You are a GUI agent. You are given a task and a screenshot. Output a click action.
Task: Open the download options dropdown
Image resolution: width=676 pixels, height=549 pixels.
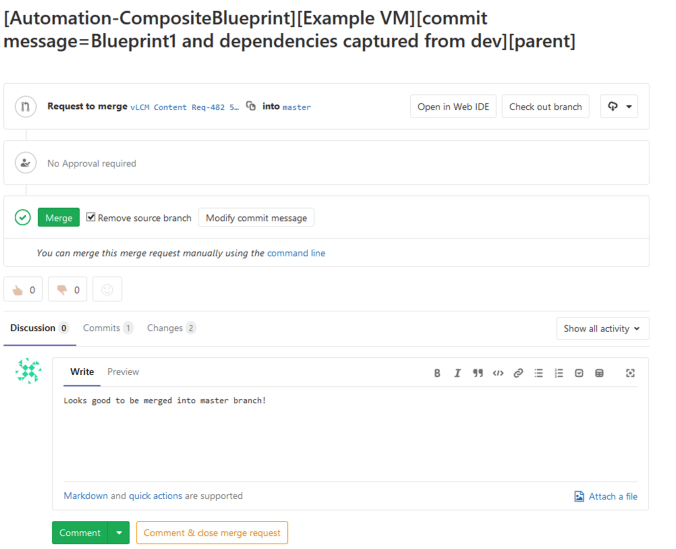point(619,107)
